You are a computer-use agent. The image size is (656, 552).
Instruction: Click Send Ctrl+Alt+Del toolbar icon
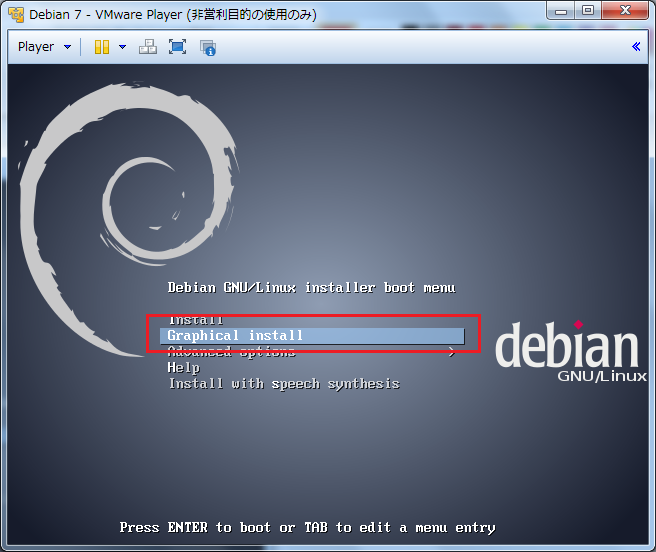coord(148,47)
